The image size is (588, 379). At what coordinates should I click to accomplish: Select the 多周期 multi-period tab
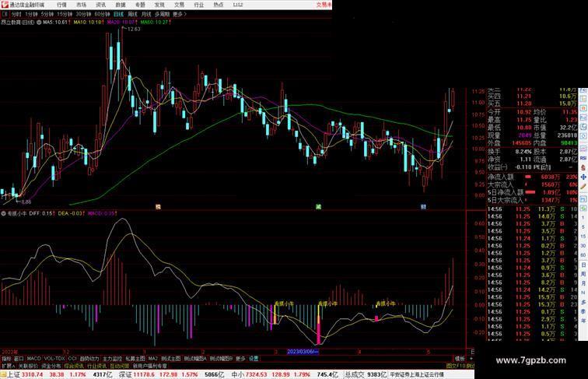pyautogui.click(x=162, y=14)
